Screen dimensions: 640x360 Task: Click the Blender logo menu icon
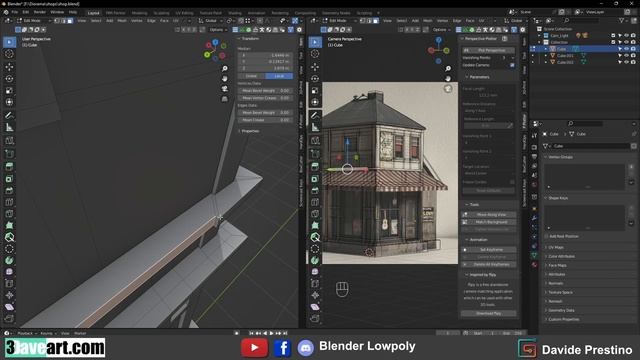point(6,12)
